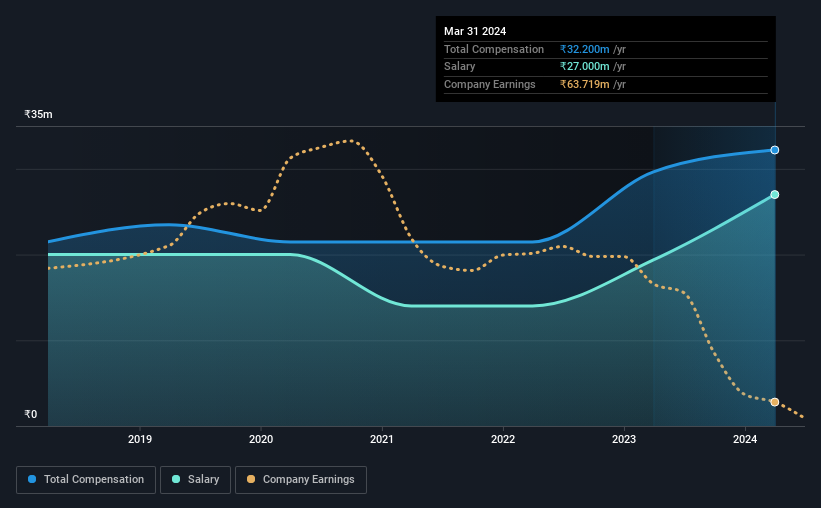This screenshot has width=821, height=508.
Task: Click the 2019 x-axis label
Action: 140,439
